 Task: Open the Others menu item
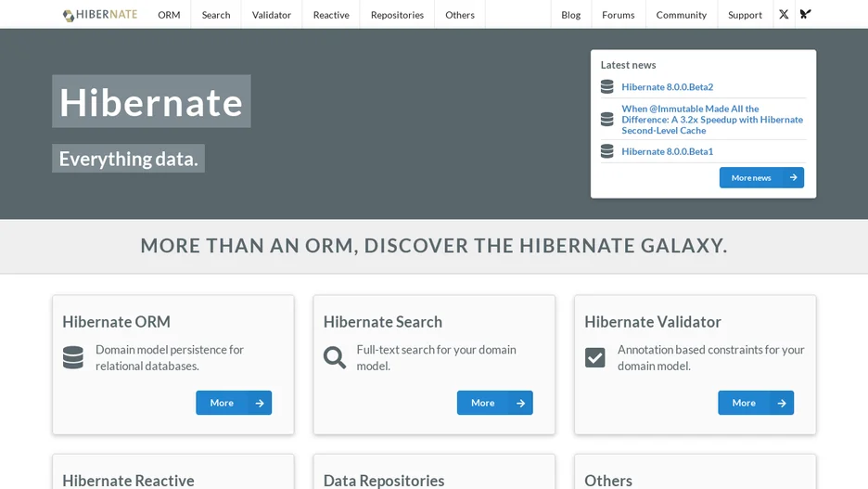click(460, 15)
